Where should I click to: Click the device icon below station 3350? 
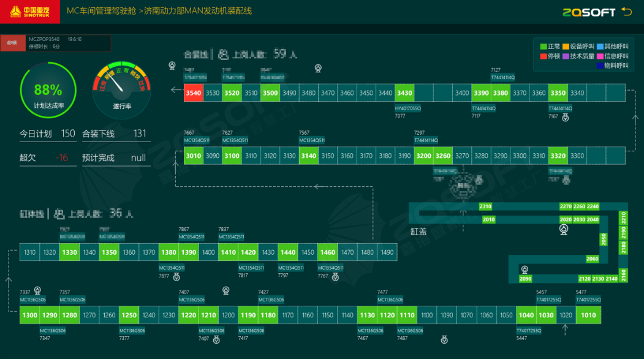pos(564,116)
